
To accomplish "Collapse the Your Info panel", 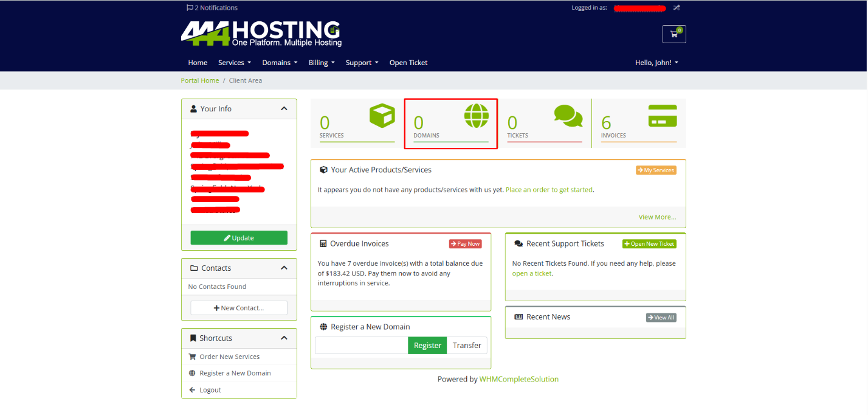I will [x=284, y=109].
